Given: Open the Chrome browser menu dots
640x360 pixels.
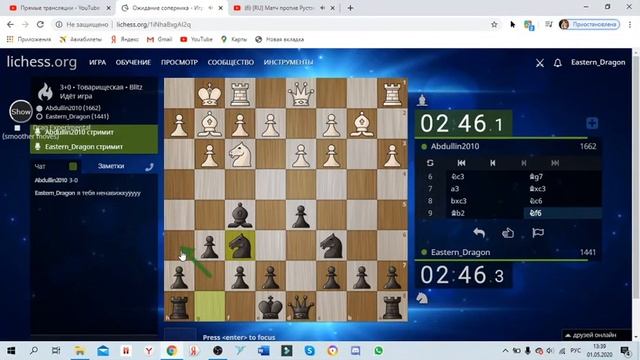Looking at the screenshot, I should pos(630,24).
